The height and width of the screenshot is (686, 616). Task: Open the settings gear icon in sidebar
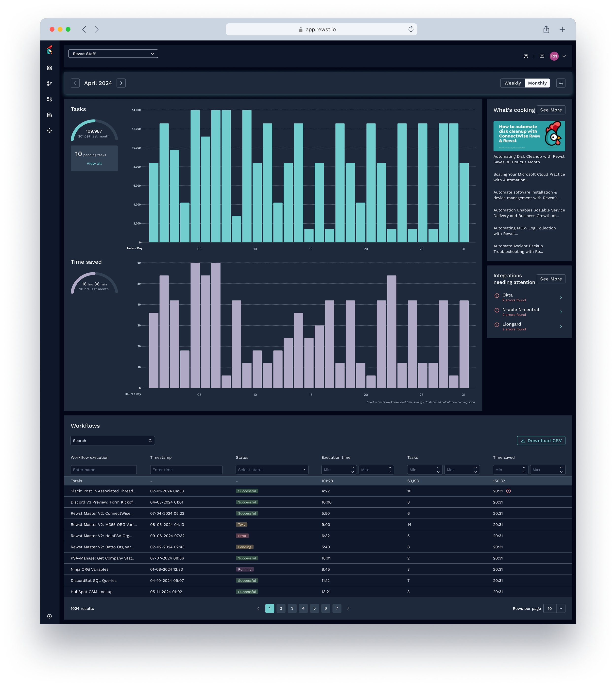(50, 131)
